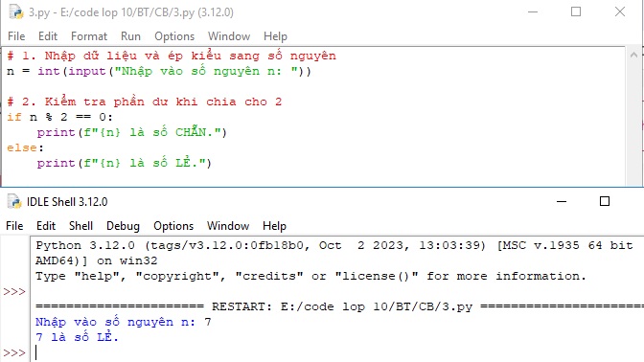This screenshot has width=644, height=362.
Task: Open the Shell menu in IDLE Shell
Action: tap(80, 226)
